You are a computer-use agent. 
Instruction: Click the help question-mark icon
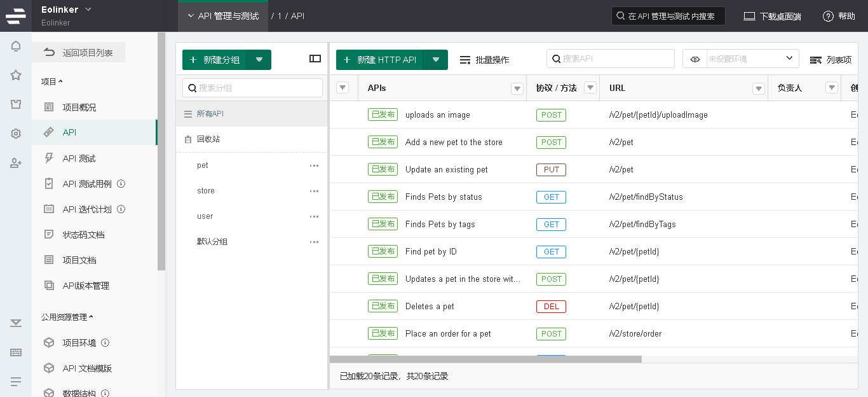click(x=828, y=17)
